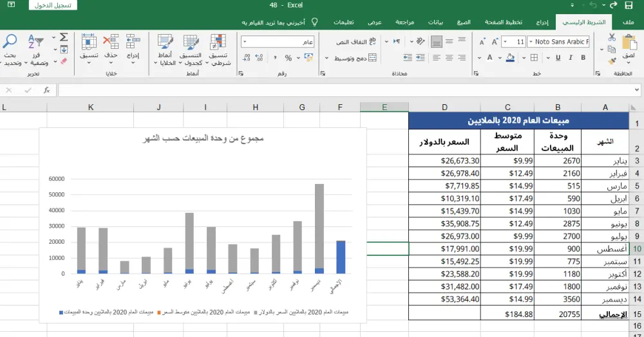
Task: Toggle Bold formatting
Action: (x=583, y=58)
